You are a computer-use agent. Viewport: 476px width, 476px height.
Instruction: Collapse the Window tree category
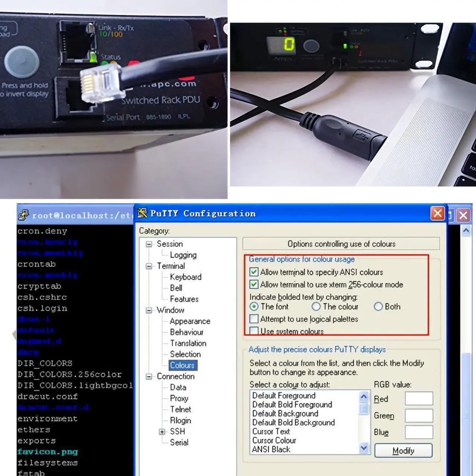tap(149, 311)
